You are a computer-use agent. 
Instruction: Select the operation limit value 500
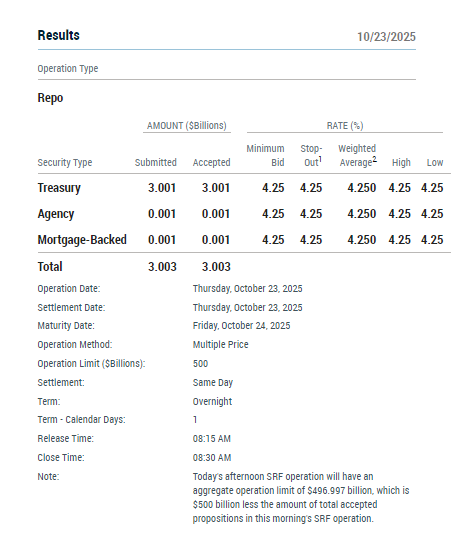(200, 363)
